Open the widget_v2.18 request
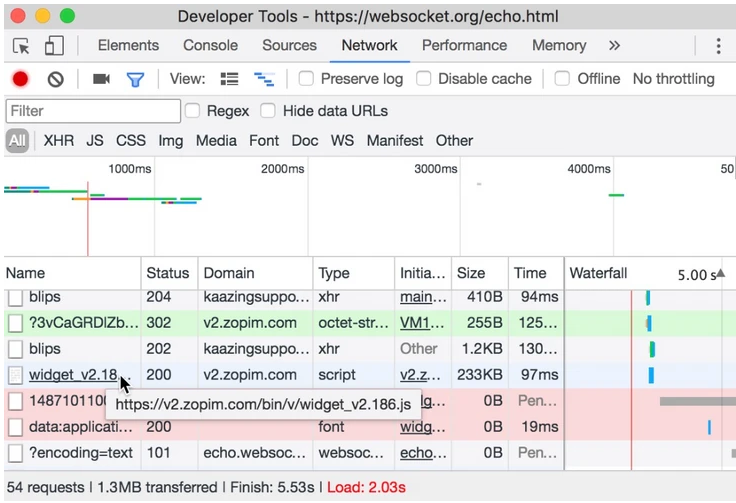The width and height of the screenshot is (736, 503). pyautogui.click(x=74, y=375)
